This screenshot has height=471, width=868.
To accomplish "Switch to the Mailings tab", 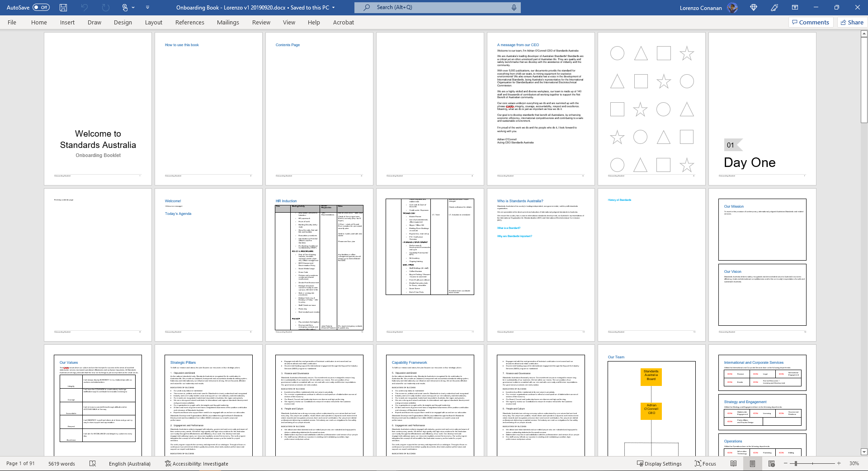I will pos(228,22).
